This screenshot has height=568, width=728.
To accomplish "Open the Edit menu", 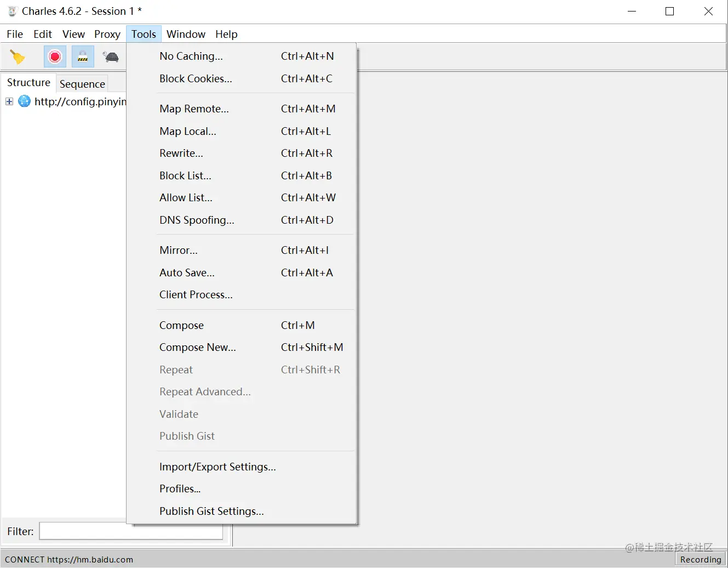I will click(43, 34).
